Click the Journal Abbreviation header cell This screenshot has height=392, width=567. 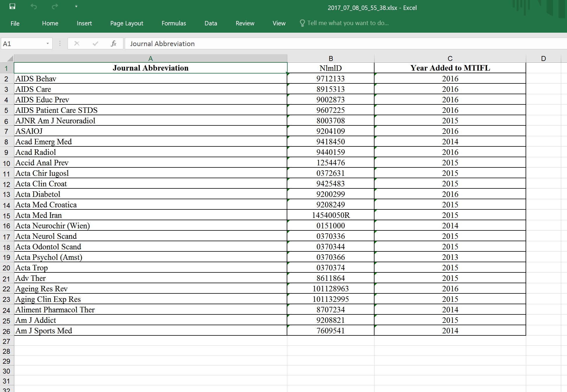pyautogui.click(x=150, y=68)
